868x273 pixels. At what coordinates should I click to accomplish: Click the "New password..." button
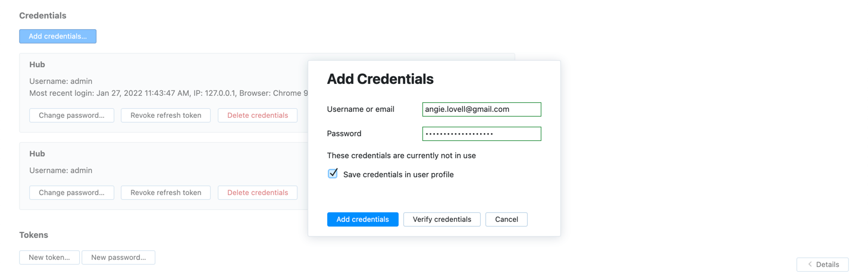118,258
